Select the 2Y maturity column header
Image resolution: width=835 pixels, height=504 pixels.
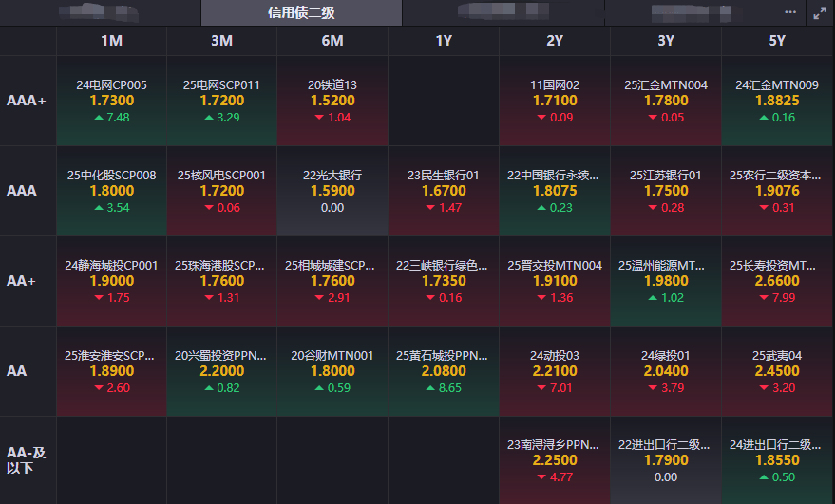click(x=555, y=41)
